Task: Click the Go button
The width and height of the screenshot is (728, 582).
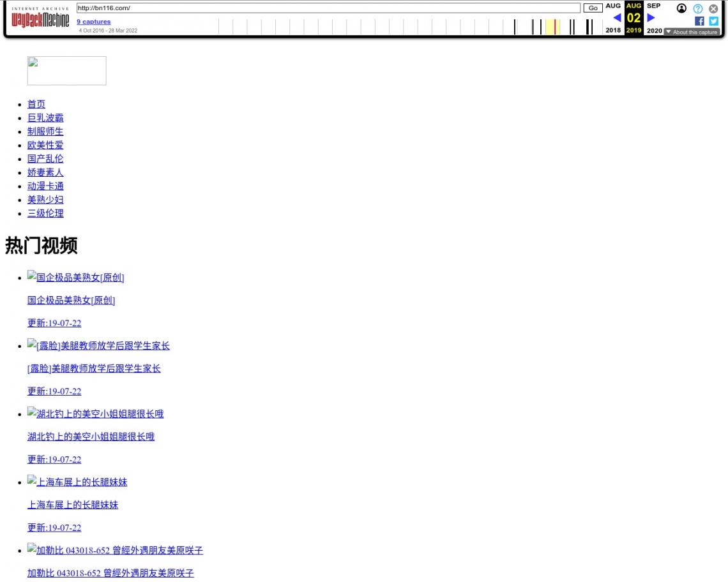Action: point(593,8)
